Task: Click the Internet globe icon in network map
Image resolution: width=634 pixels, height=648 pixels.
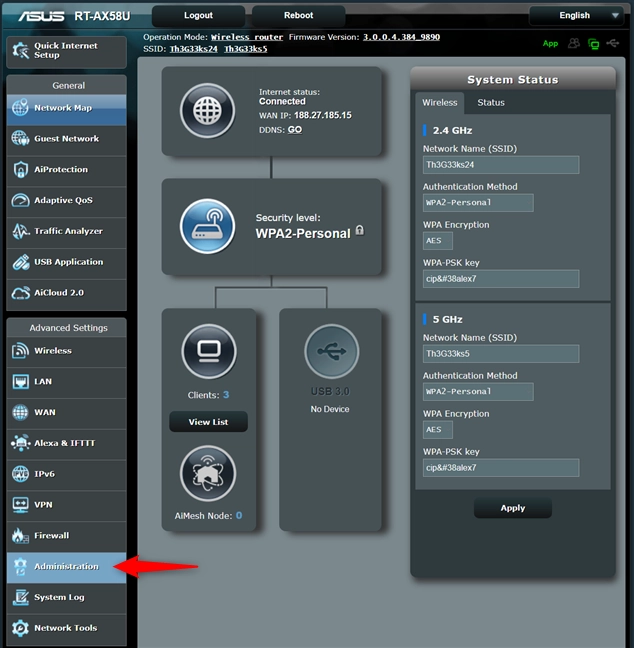Action: (x=207, y=111)
